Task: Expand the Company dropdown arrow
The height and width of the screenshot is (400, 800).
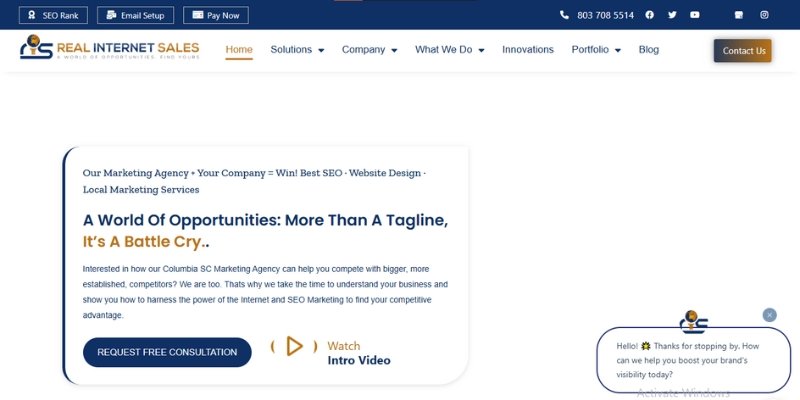Action: point(394,50)
